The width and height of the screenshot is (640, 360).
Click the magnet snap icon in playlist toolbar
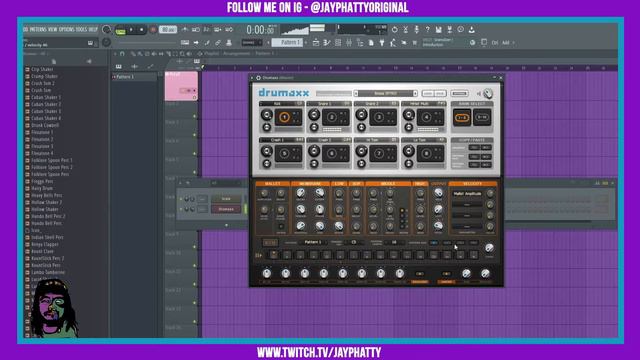122,53
